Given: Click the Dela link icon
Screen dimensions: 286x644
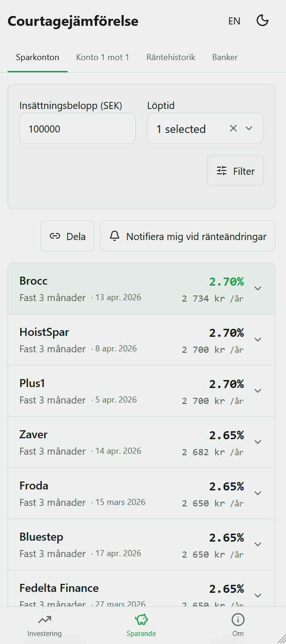Looking at the screenshot, I should tap(55, 236).
